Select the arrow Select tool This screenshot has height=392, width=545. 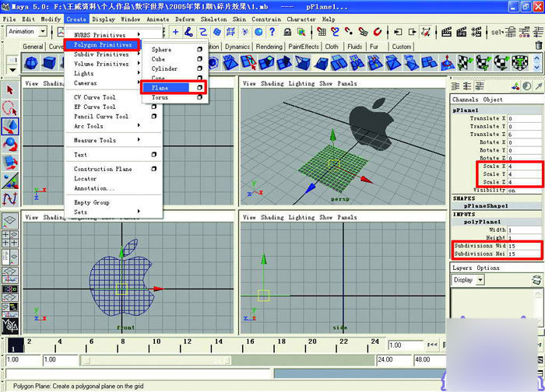pyautogui.click(x=10, y=90)
